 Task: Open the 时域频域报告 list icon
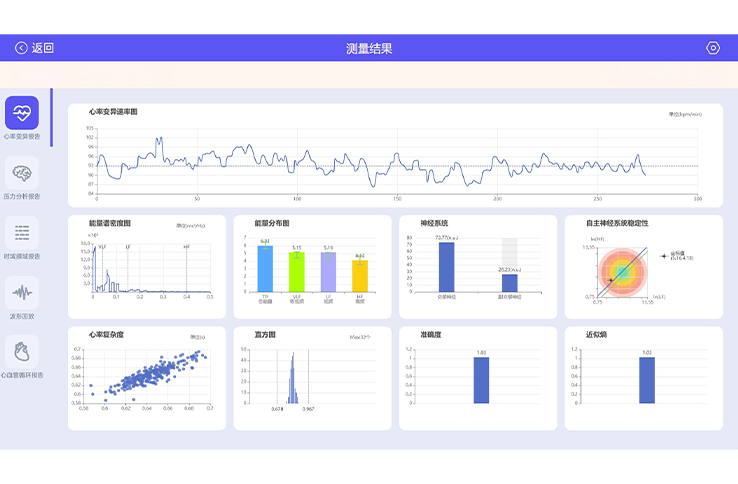point(22,233)
